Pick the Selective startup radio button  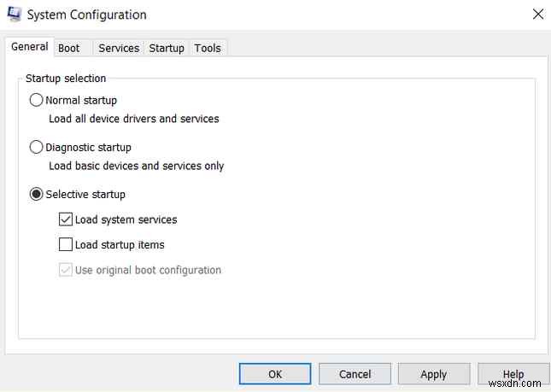pyautogui.click(x=37, y=194)
